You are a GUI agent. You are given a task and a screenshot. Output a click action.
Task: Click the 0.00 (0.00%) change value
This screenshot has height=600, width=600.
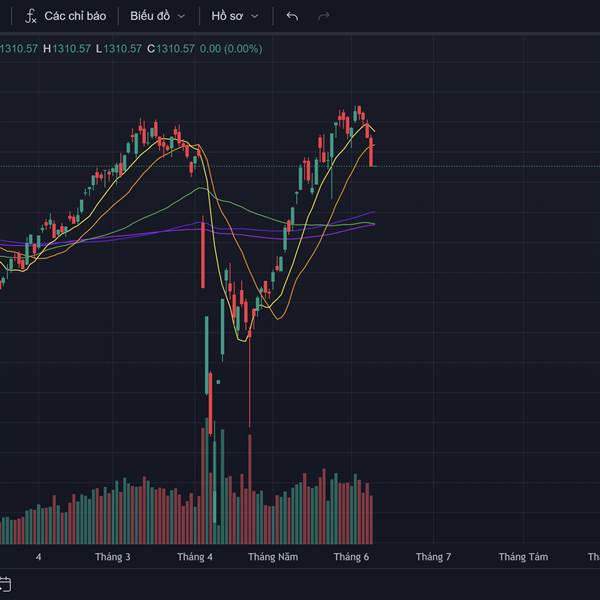click(231, 49)
